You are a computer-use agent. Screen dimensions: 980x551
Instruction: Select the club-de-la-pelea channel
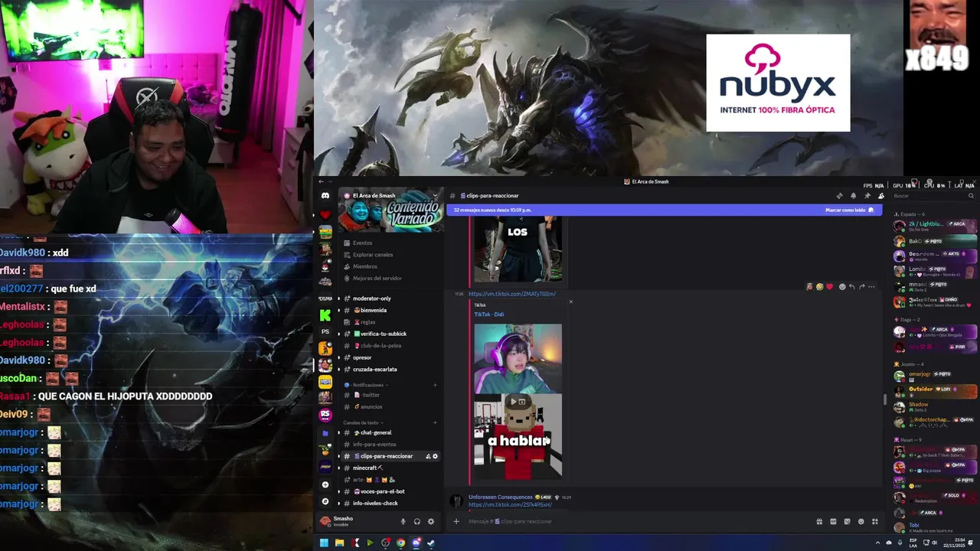point(390,346)
